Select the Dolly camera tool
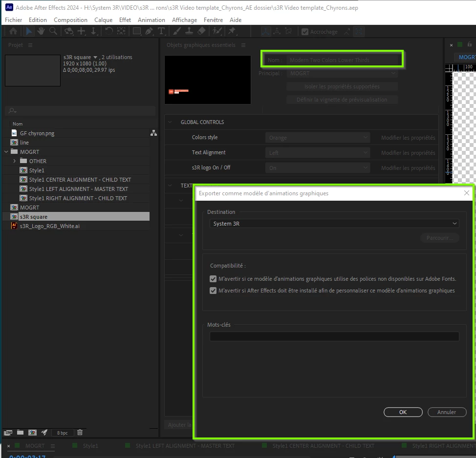 93,31
